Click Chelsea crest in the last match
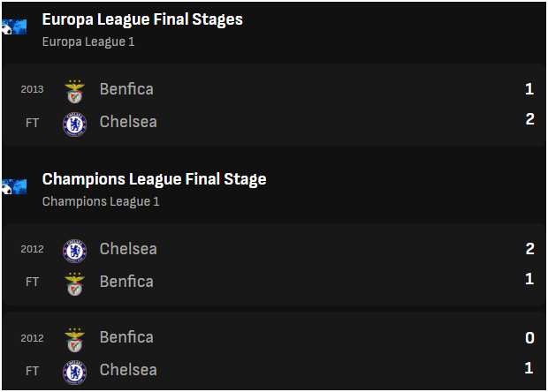 coord(75,373)
